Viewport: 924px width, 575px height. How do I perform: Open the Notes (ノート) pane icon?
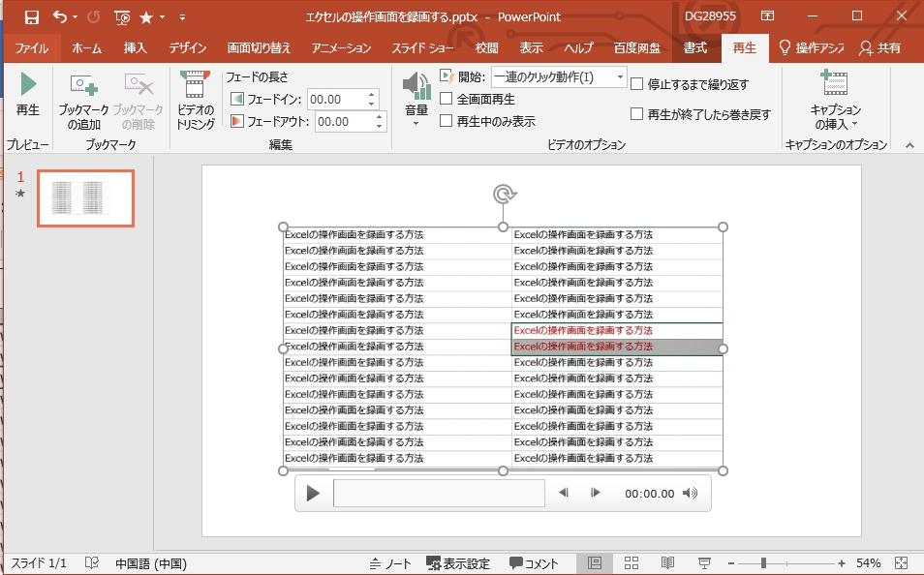click(x=391, y=561)
